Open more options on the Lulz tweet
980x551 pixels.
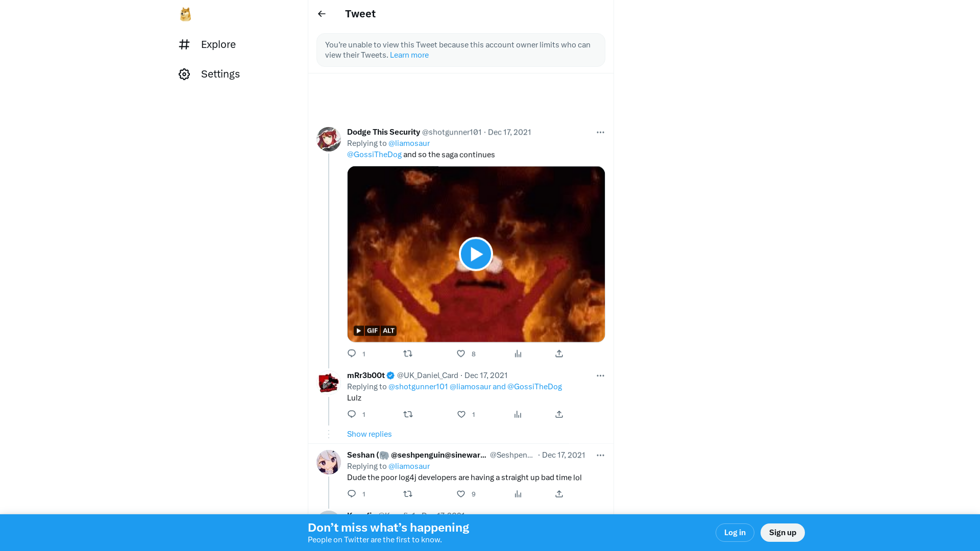tap(600, 375)
